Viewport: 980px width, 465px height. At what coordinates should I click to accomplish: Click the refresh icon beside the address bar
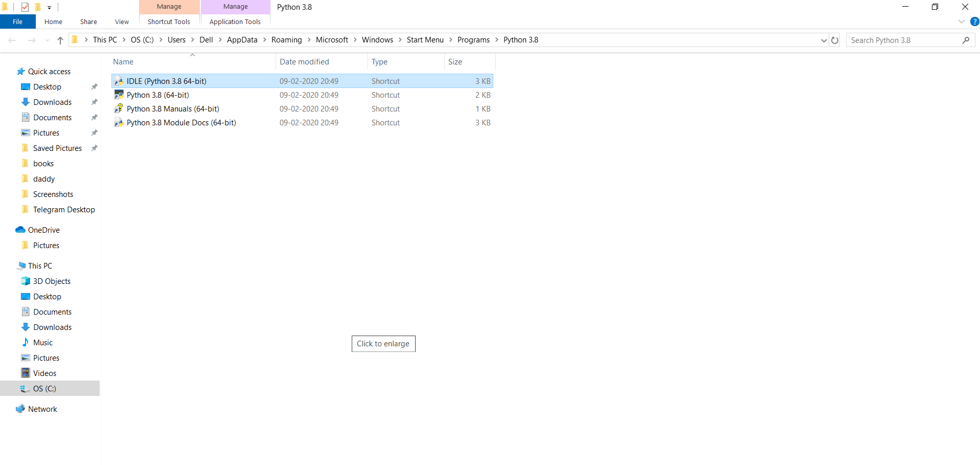pos(835,40)
